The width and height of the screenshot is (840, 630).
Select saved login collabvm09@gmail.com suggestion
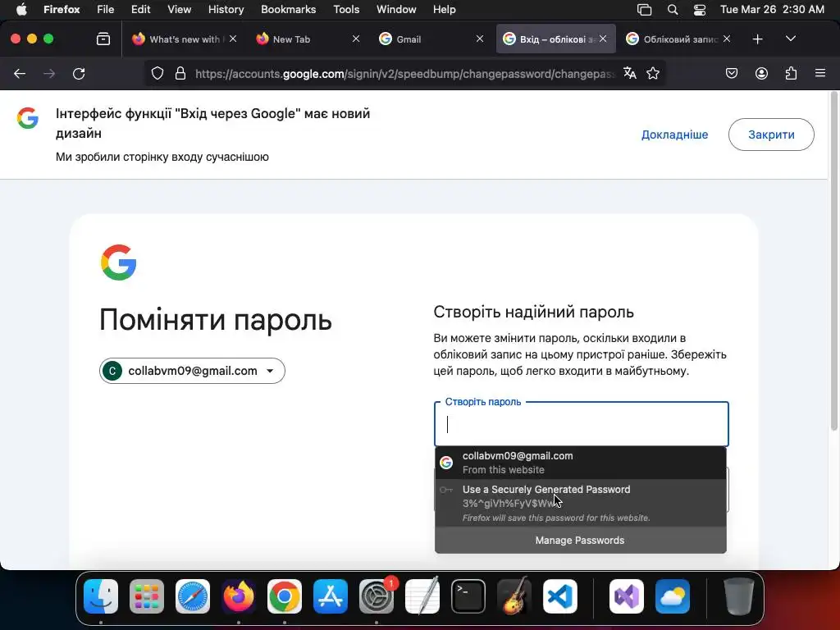point(581,463)
